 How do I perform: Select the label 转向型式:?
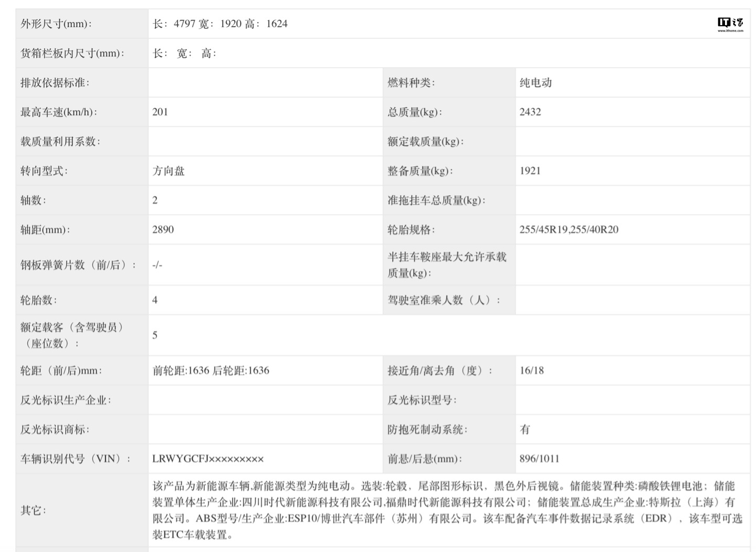point(44,171)
